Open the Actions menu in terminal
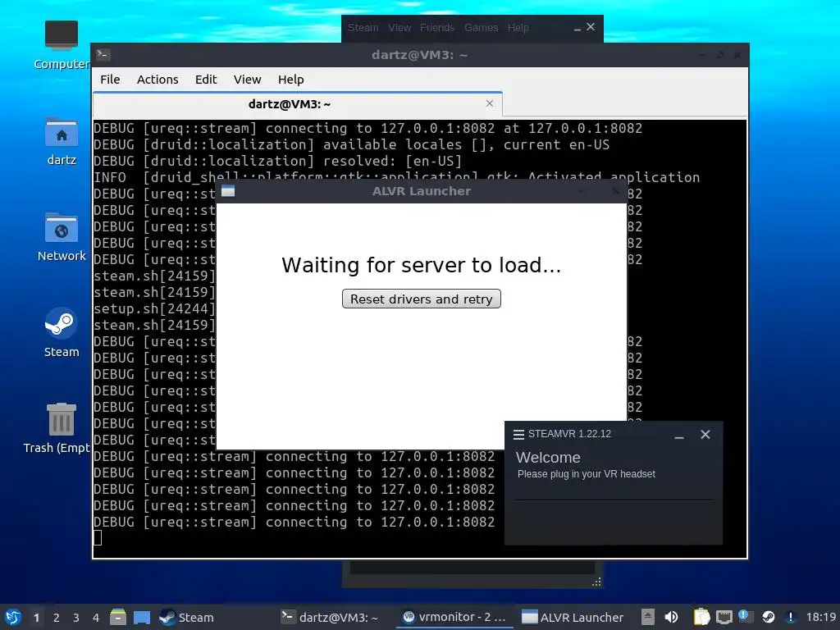 157,80
